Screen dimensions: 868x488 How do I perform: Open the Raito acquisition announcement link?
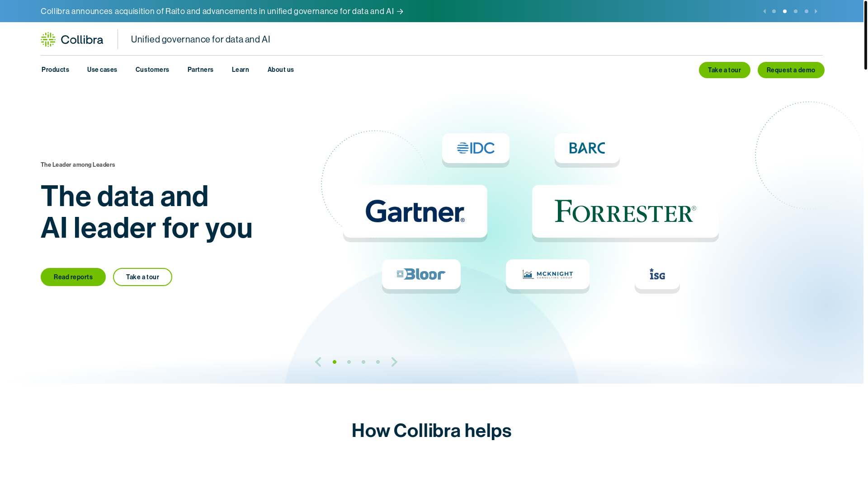pos(222,11)
